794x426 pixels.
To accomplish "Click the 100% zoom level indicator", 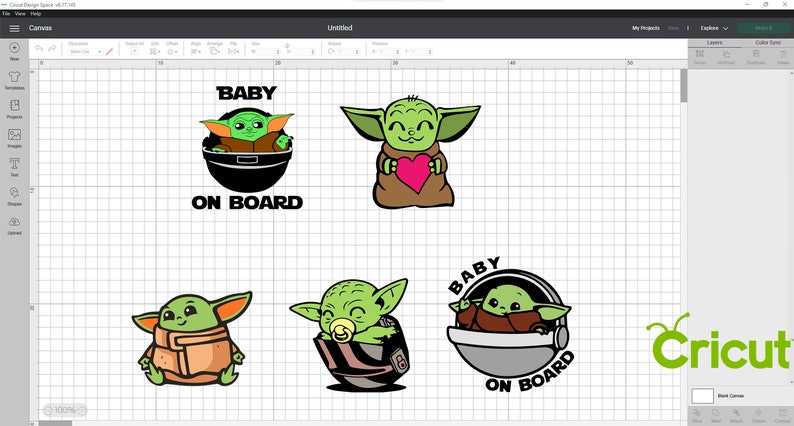I will [65, 410].
